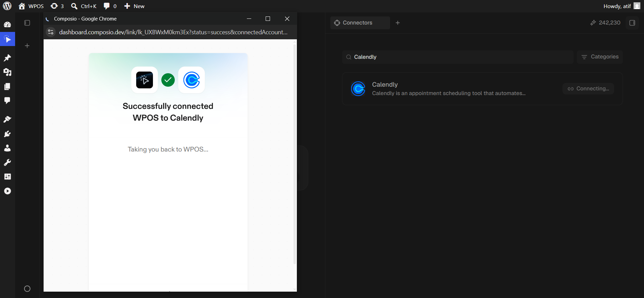This screenshot has height=298, width=644.
Task: Select the active WPOS cursor sidebar icon
Action: pos(7,39)
